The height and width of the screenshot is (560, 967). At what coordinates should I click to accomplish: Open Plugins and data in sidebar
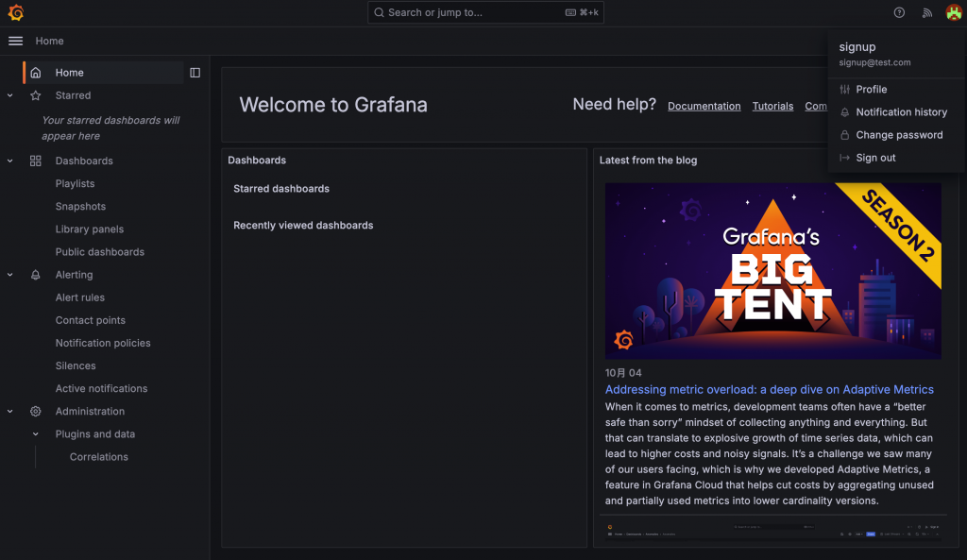click(95, 434)
